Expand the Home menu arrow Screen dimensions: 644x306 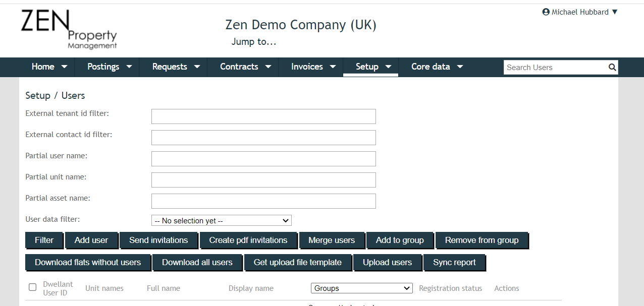(64, 67)
